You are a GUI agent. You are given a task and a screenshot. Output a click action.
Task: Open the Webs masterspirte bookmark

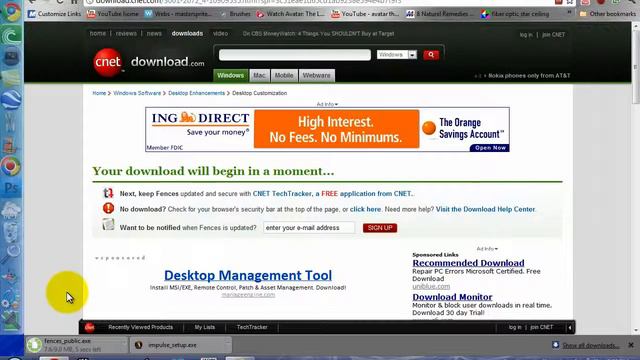pyautogui.click(x=178, y=14)
